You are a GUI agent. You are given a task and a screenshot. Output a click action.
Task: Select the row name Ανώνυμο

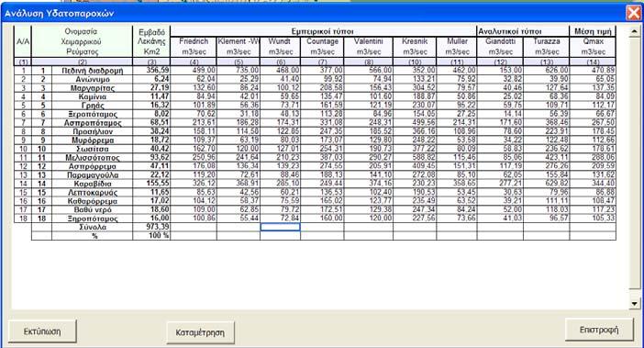93,79
